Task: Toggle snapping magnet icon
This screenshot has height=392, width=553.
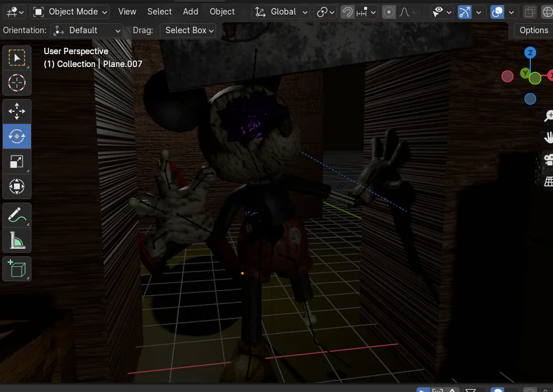Action: point(347,12)
